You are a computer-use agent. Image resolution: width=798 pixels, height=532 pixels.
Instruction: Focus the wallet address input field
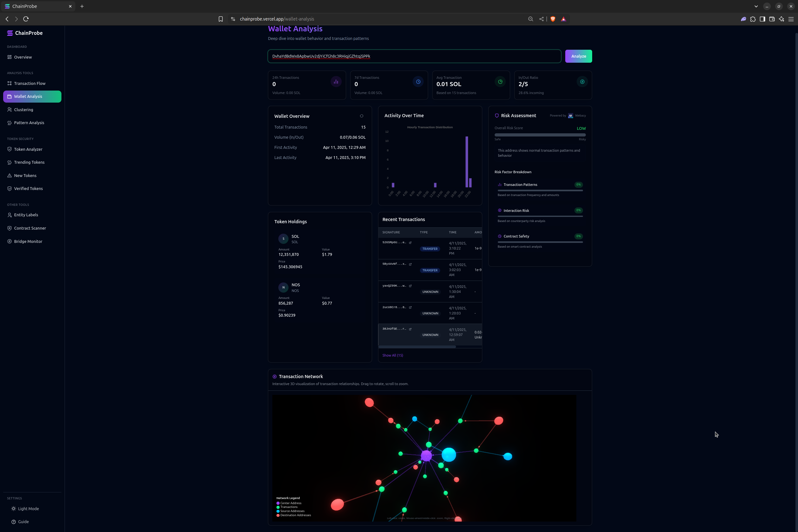pos(414,56)
